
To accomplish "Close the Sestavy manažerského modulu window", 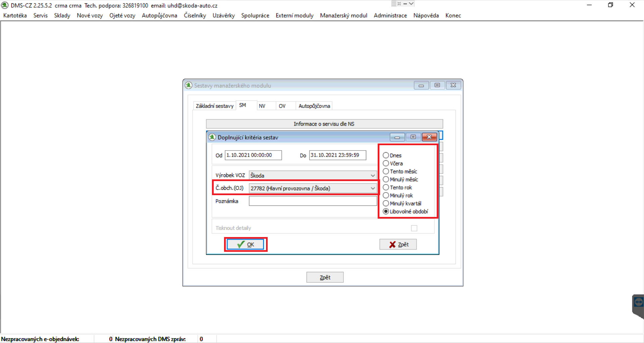I will tap(453, 85).
